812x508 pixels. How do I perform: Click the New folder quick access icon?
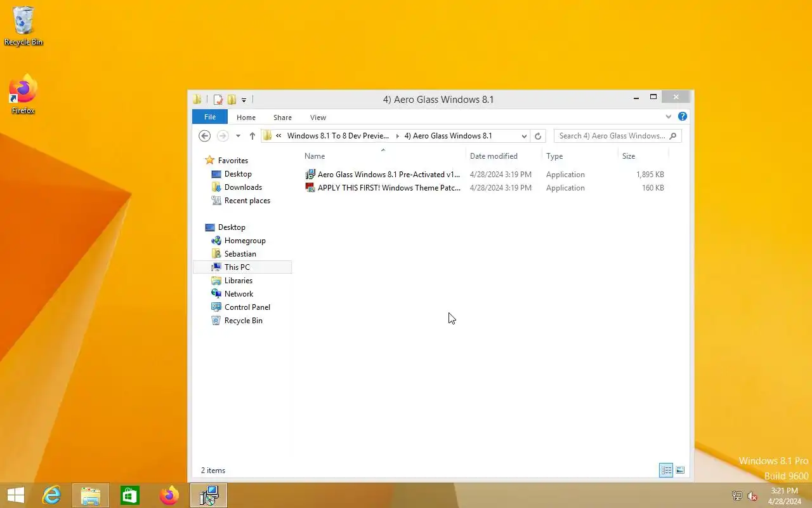[232, 99]
